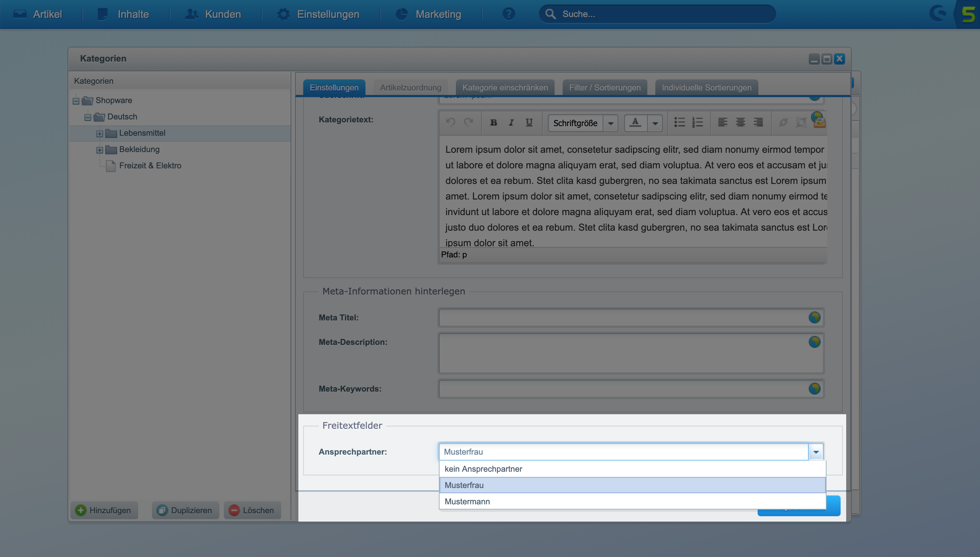Open the Kunden menu
Image resolution: width=980 pixels, height=557 pixels.
pyautogui.click(x=213, y=14)
